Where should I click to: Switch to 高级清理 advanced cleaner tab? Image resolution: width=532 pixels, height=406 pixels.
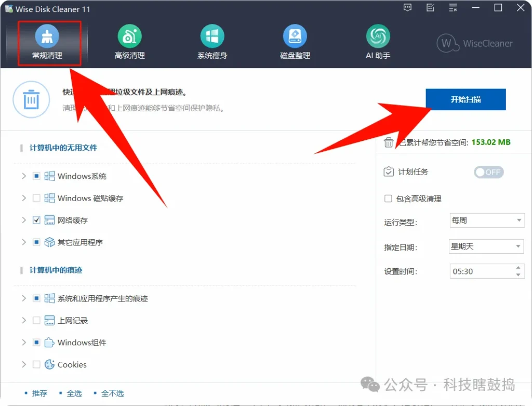click(129, 42)
